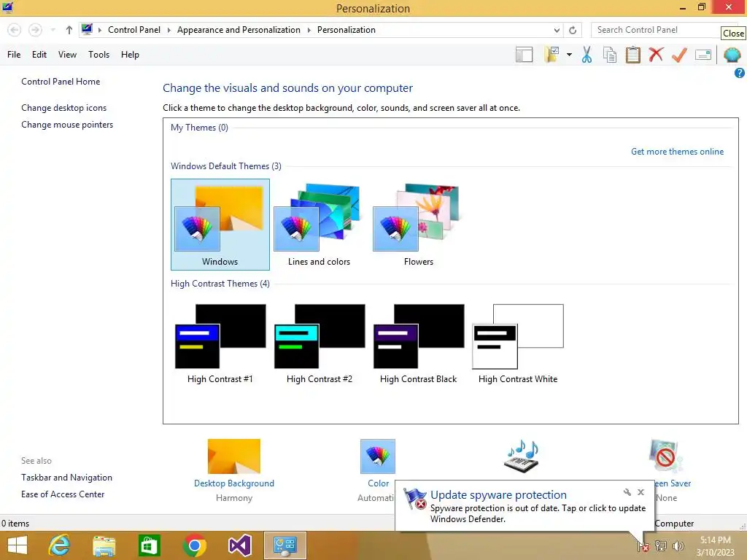Screen dimensions: 747x560
Task: Open the Color settings icon
Action: [378, 456]
